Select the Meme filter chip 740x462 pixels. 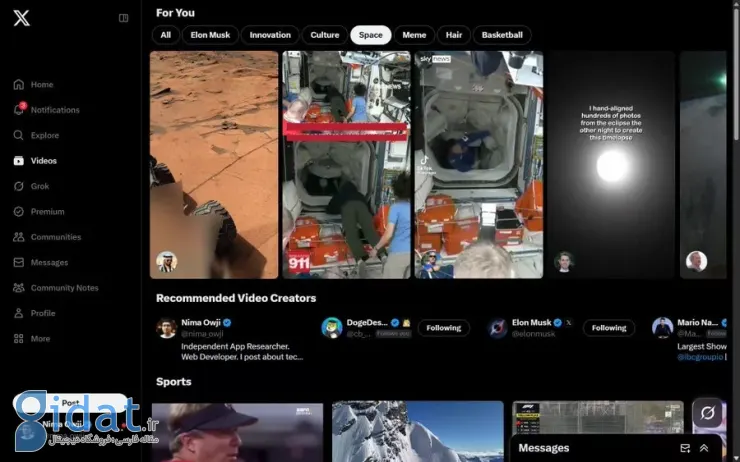pos(414,35)
